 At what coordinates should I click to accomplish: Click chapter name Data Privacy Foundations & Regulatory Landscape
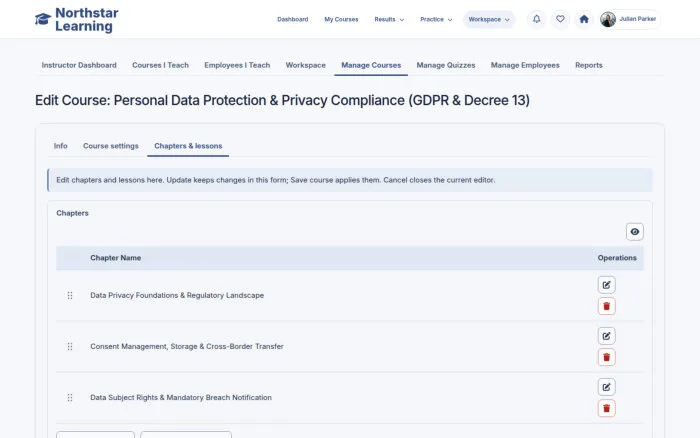[x=177, y=296]
